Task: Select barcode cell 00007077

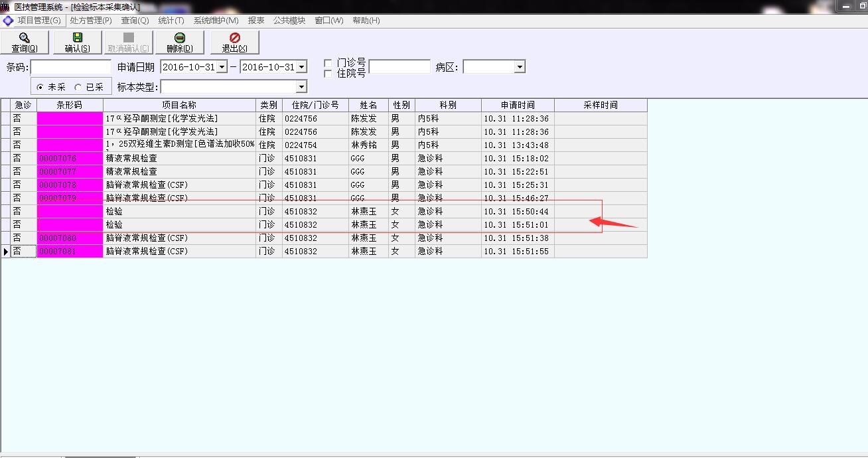Action: tap(70, 172)
